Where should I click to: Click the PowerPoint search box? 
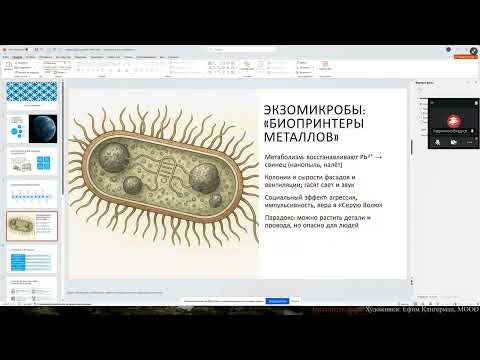pyautogui.click(x=241, y=49)
